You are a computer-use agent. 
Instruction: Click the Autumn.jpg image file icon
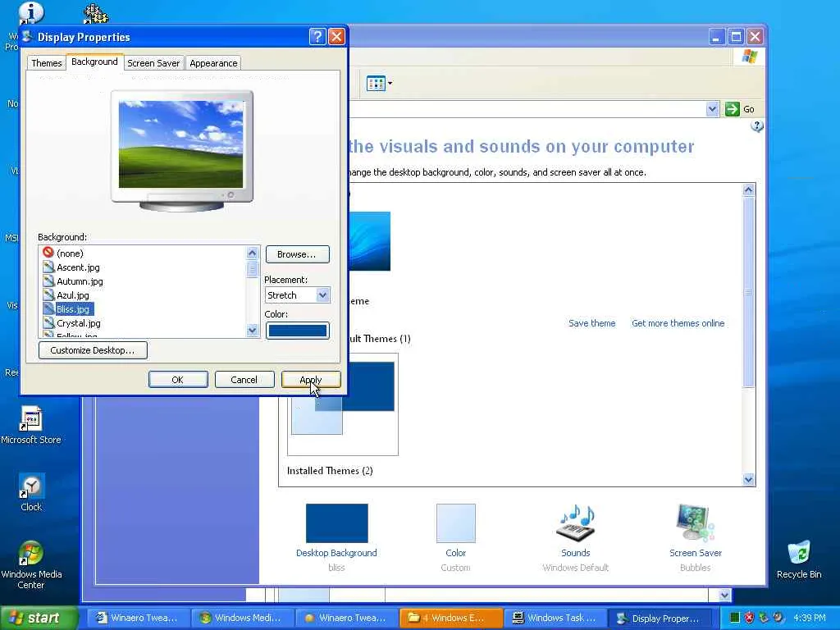click(48, 281)
